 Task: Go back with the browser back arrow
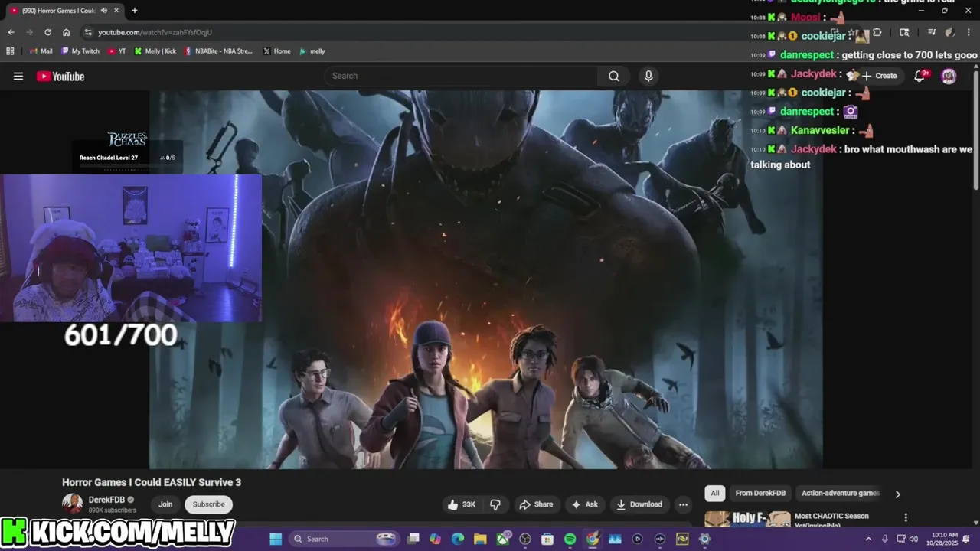11,32
